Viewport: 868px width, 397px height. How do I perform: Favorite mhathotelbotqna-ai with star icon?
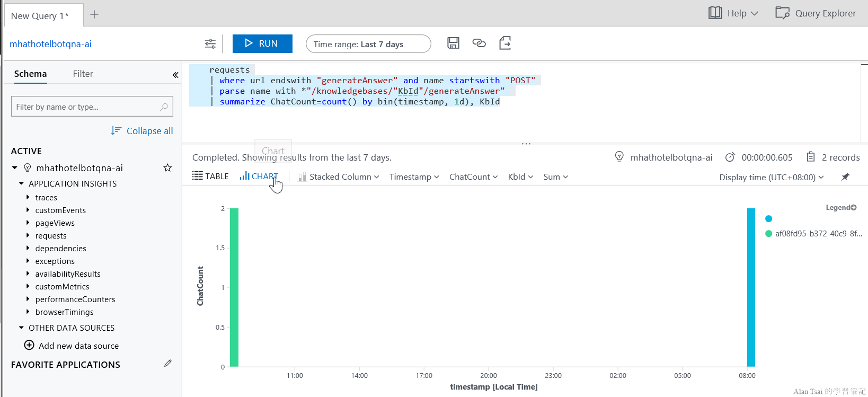167,168
